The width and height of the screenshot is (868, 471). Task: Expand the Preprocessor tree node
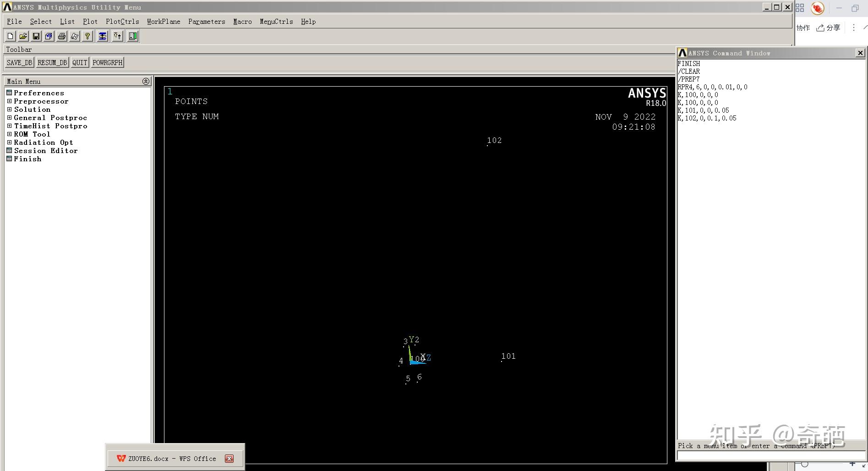tap(9, 101)
